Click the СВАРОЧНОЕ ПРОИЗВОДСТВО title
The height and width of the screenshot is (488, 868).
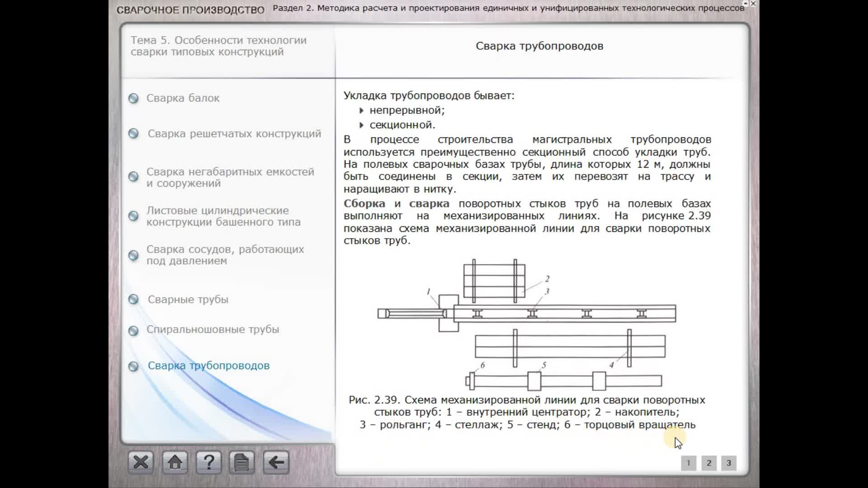[190, 10]
